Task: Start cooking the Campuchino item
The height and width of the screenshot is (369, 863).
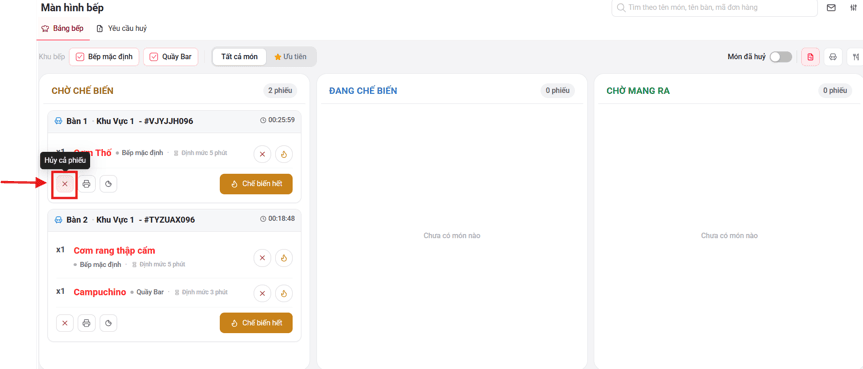Action: point(284,293)
